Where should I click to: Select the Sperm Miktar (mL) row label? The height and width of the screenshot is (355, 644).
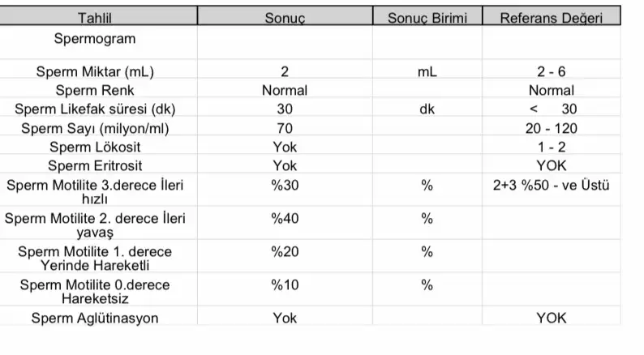(x=95, y=71)
